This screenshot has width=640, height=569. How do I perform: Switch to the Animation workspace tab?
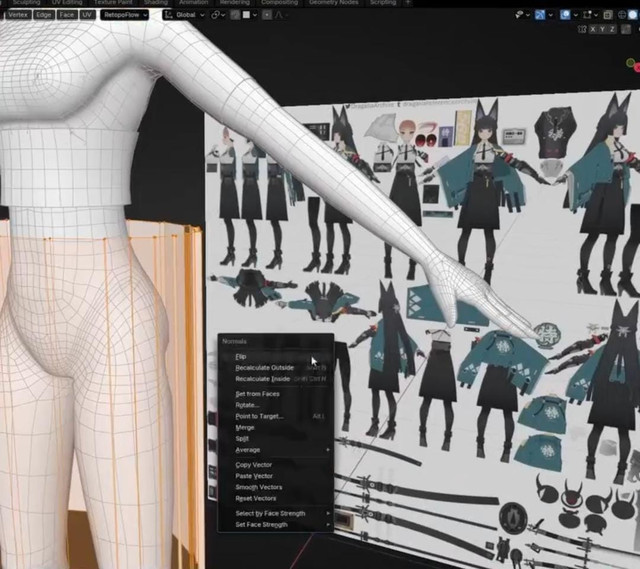pyautogui.click(x=193, y=2)
